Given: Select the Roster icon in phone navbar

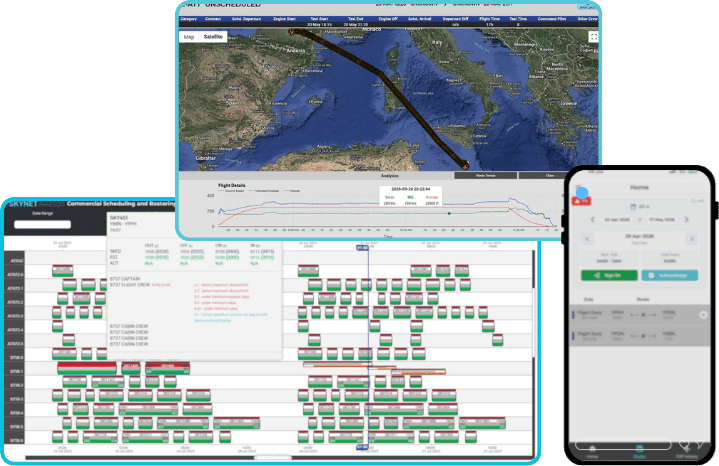Looking at the screenshot, I should [639, 449].
